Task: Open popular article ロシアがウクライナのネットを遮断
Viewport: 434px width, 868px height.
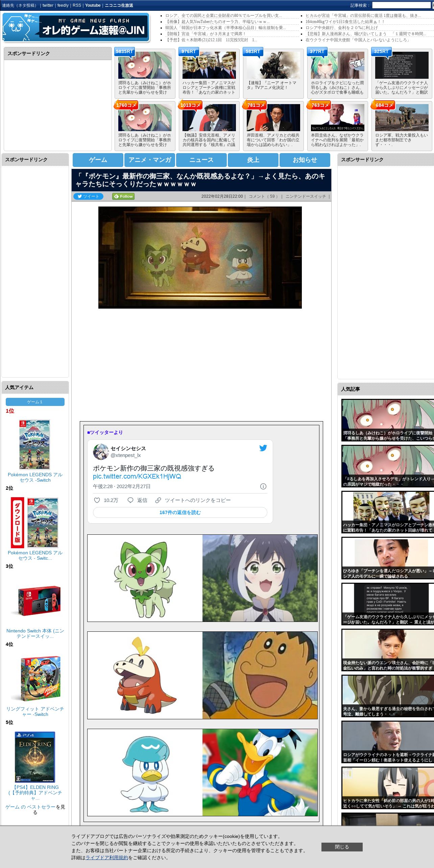Action: (388, 742)
